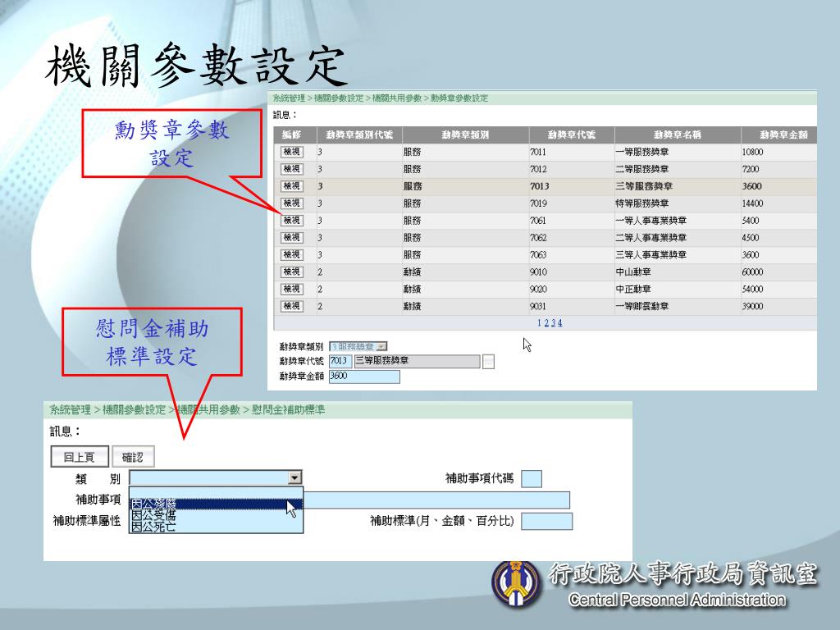Click the 勳獎章金額 field containing 3600
The image size is (840, 630).
(364, 376)
